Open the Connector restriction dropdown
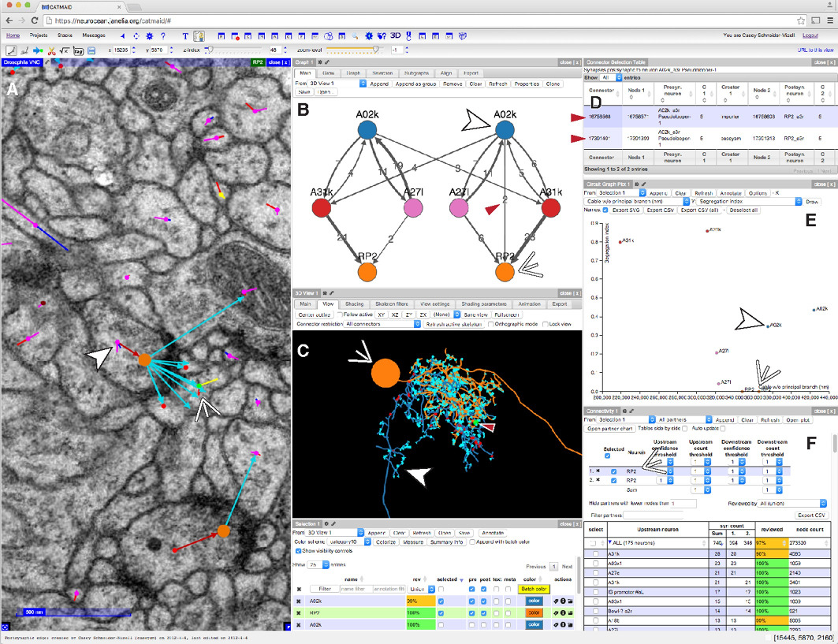This screenshot has width=838, height=644. [380, 324]
